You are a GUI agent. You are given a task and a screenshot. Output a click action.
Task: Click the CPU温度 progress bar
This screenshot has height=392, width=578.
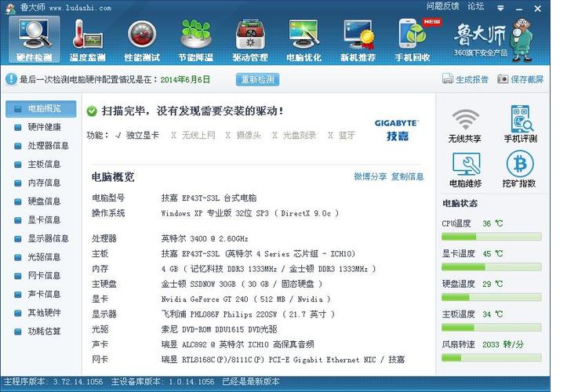pos(492,237)
